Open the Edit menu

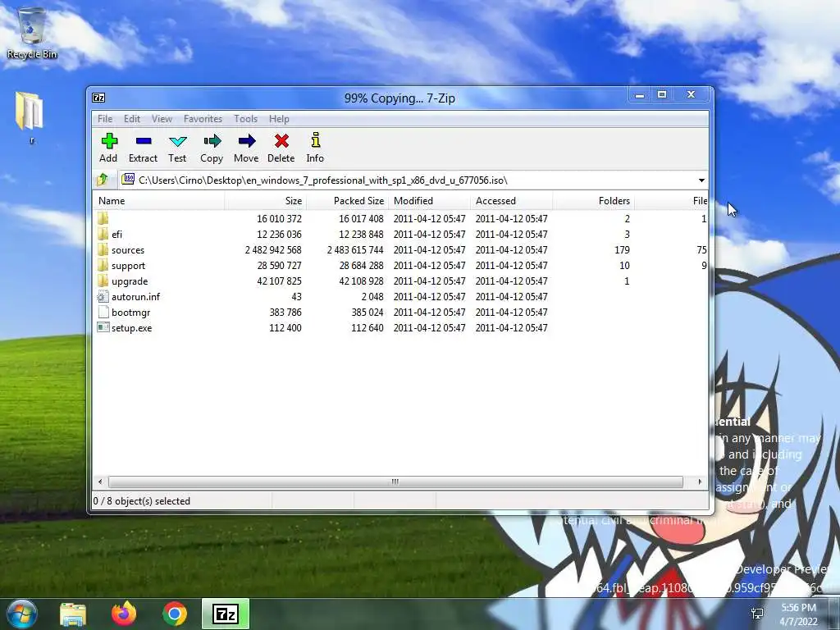(x=132, y=118)
